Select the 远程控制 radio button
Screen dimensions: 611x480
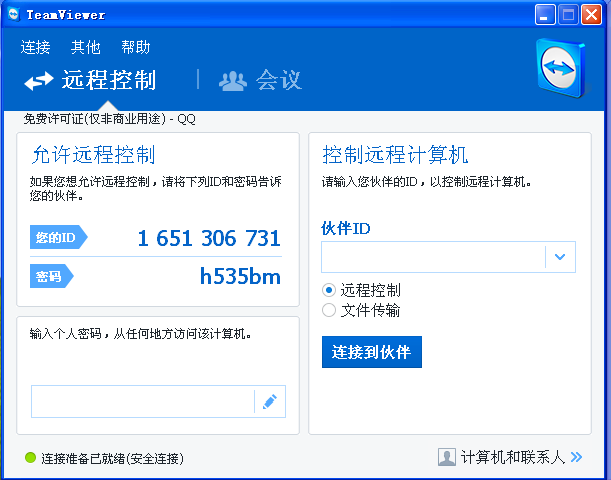pos(328,290)
